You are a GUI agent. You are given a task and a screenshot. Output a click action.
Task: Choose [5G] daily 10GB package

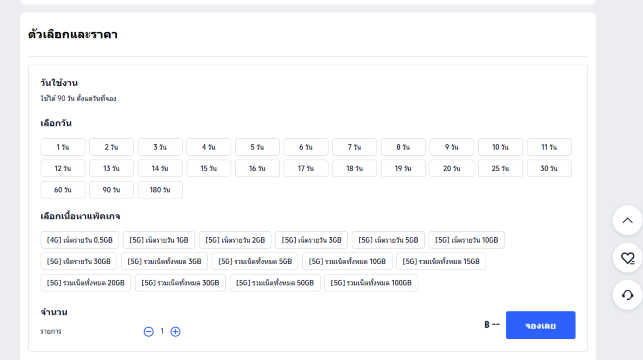pyautogui.click(x=466, y=240)
